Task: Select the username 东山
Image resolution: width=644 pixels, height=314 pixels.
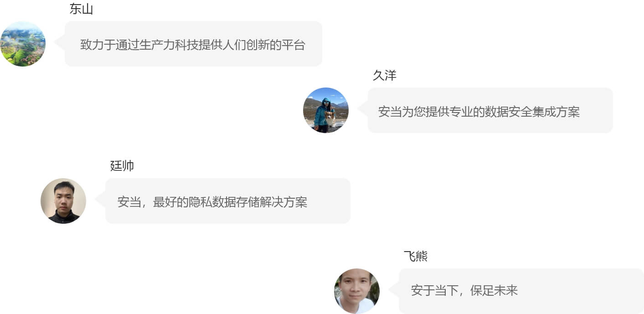Action: point(81,9)
